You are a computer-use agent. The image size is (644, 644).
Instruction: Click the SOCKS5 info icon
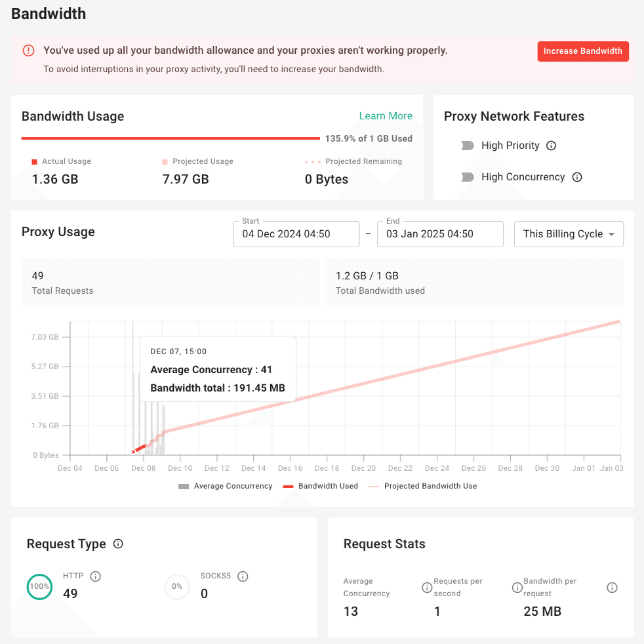(243, 576)
